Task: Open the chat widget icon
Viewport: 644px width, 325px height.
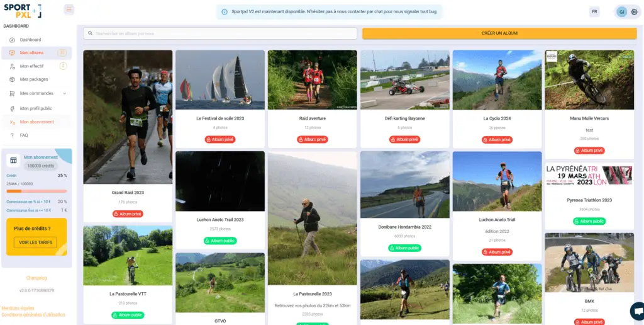Action: (x=636, y=311)
